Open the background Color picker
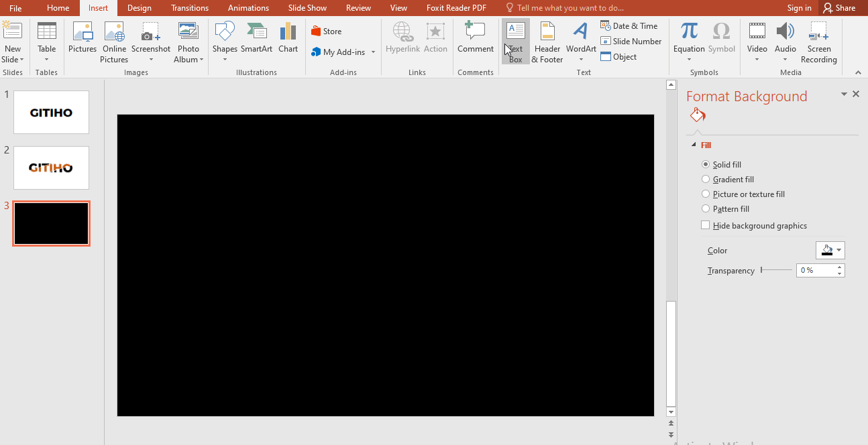 tap(830, 250)
